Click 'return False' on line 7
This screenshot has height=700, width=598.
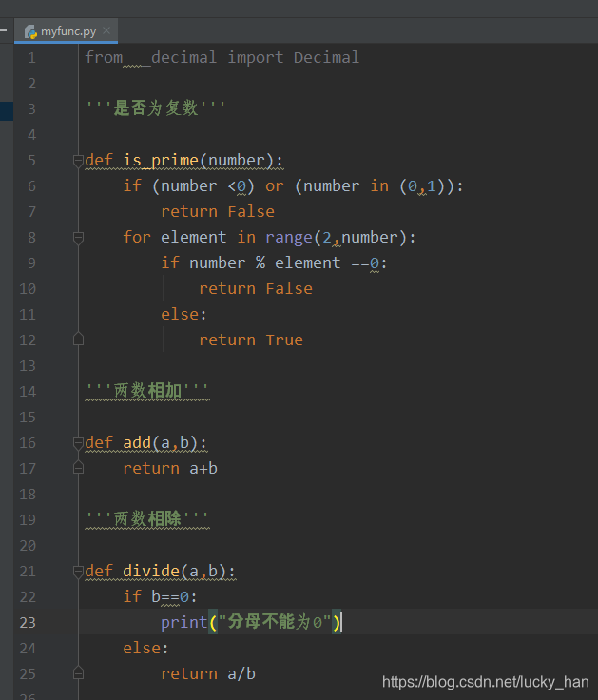[218, 211]
